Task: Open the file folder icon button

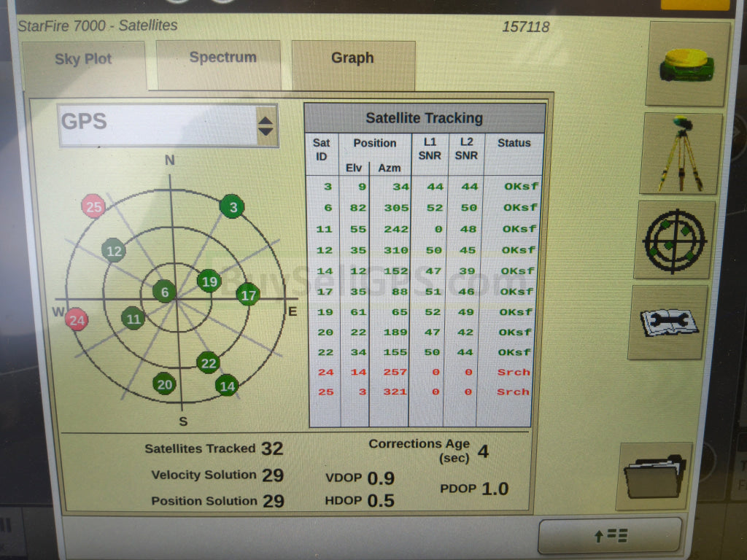Action: click(x=654, y=476)
